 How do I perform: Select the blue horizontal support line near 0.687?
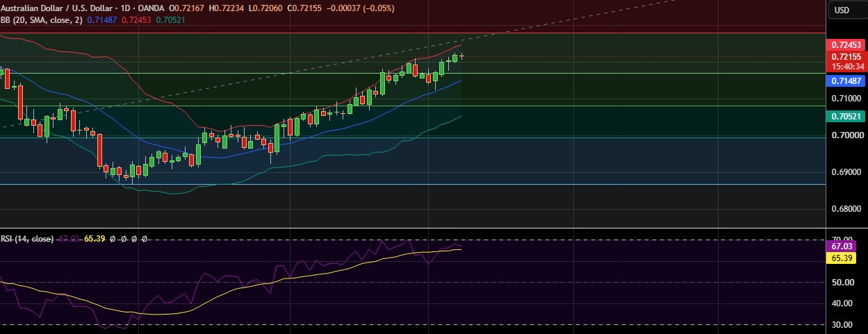[x=410, y=184]
